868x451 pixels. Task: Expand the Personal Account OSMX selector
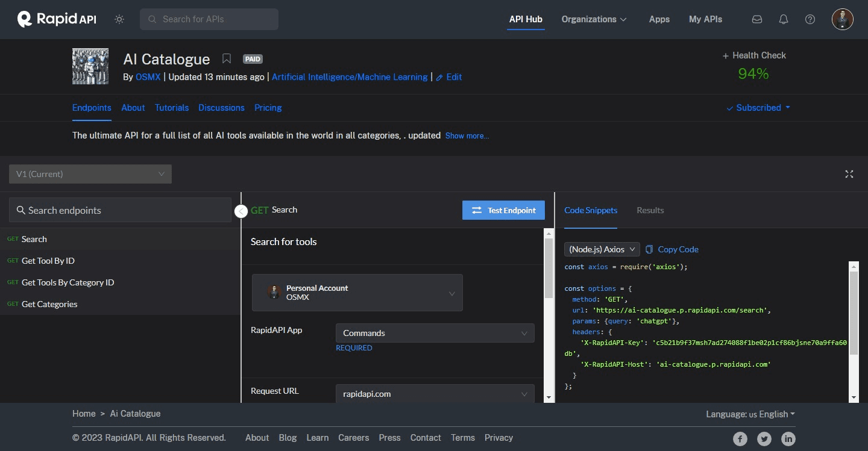pyautogui.click(x=357, y=293)
